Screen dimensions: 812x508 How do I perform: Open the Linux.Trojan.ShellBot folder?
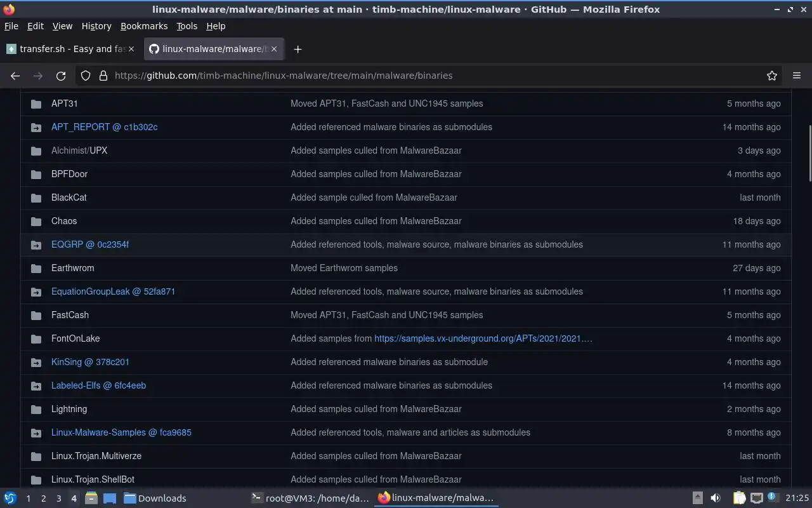tap(93, 479)
